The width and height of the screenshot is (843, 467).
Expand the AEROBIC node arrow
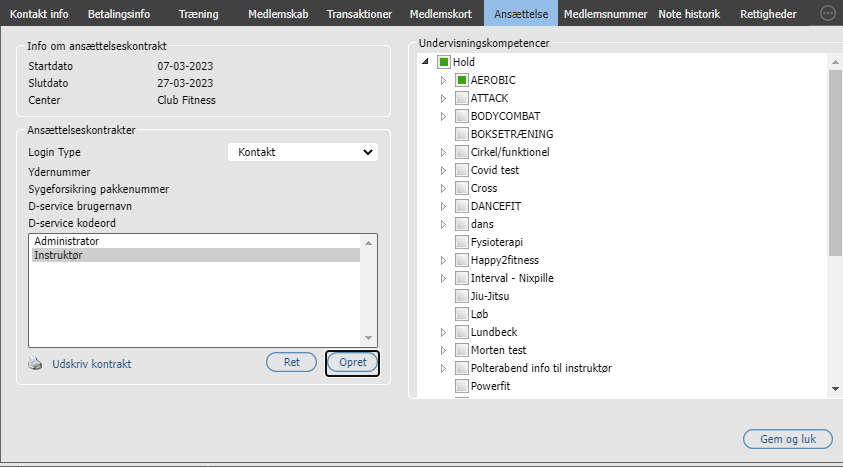443,80
